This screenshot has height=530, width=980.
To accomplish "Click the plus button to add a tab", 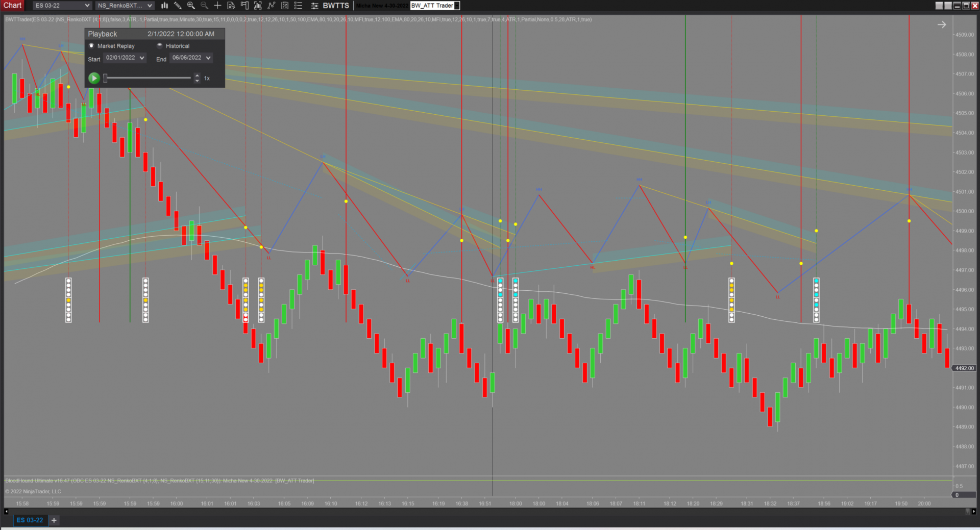I will point(54,520).
